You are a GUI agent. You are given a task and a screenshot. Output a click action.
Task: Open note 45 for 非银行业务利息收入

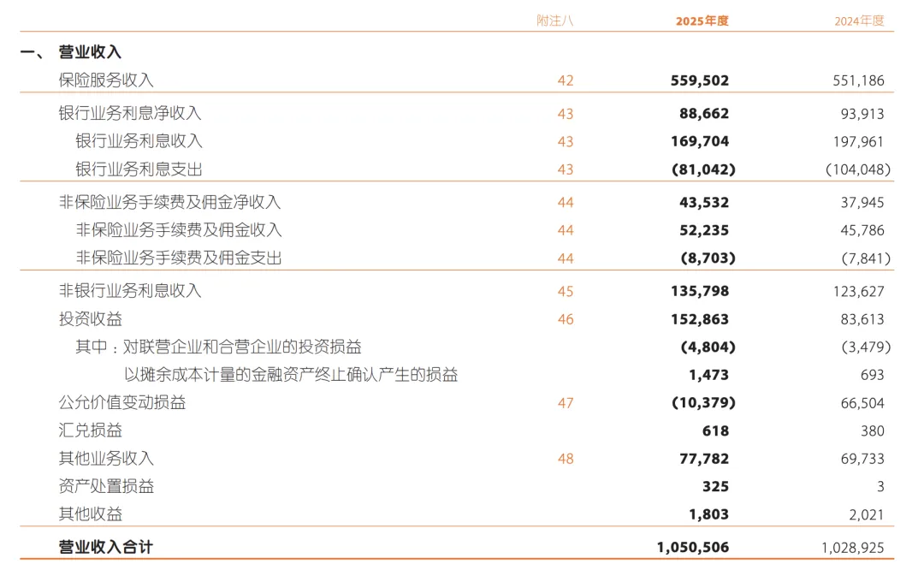566,291
